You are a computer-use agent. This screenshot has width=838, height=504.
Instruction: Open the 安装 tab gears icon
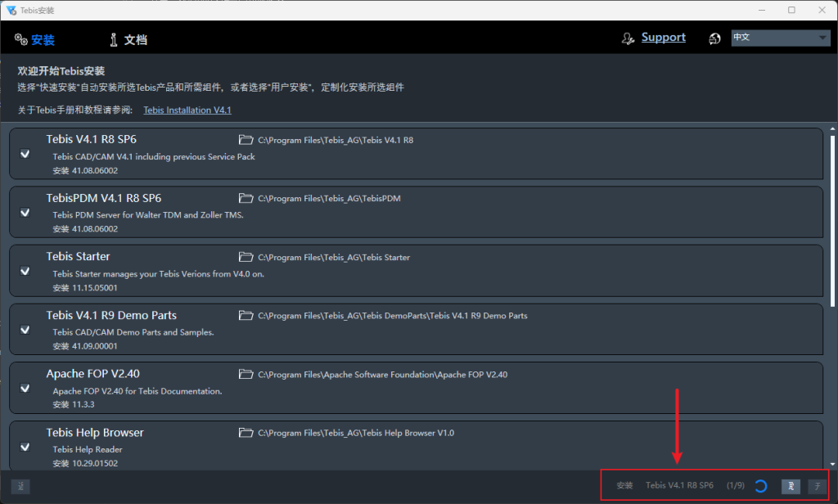point(20,39)
